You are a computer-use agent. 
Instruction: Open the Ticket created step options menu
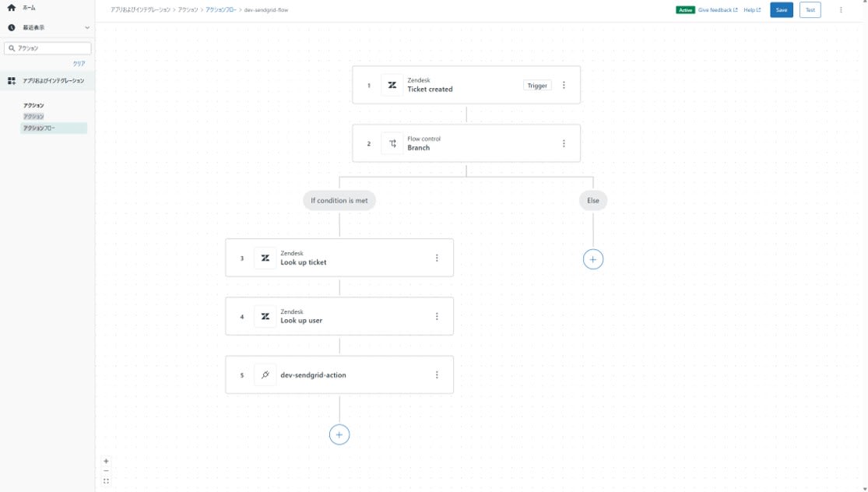(564, 86)
